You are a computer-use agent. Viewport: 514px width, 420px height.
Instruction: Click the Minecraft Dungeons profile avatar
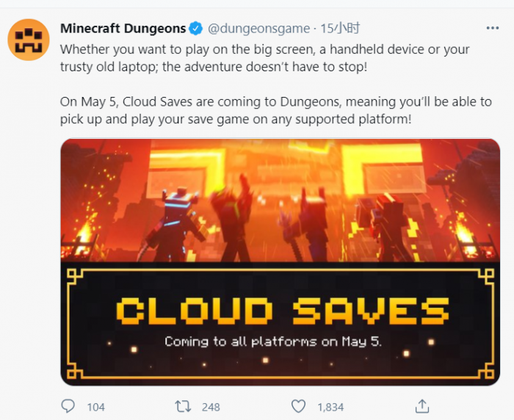pos(29,40)
